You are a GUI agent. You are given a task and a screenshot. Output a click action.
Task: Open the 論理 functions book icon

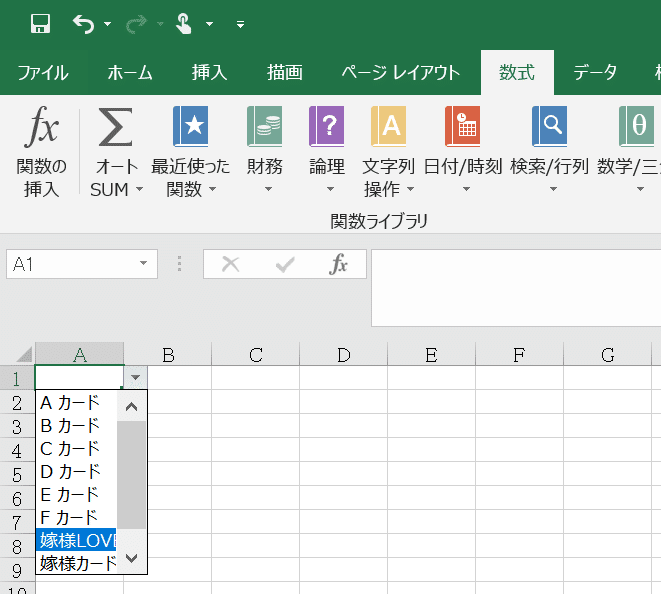point(327,126)
